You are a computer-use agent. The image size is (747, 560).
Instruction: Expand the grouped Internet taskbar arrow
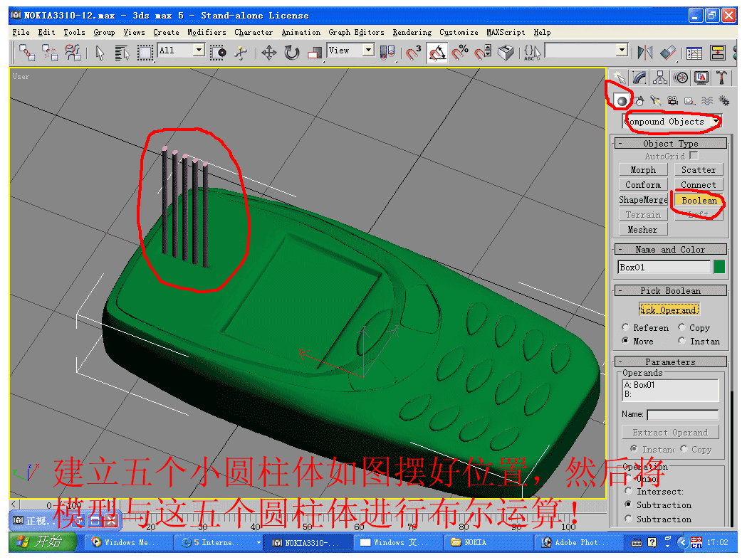click(258, 542)
